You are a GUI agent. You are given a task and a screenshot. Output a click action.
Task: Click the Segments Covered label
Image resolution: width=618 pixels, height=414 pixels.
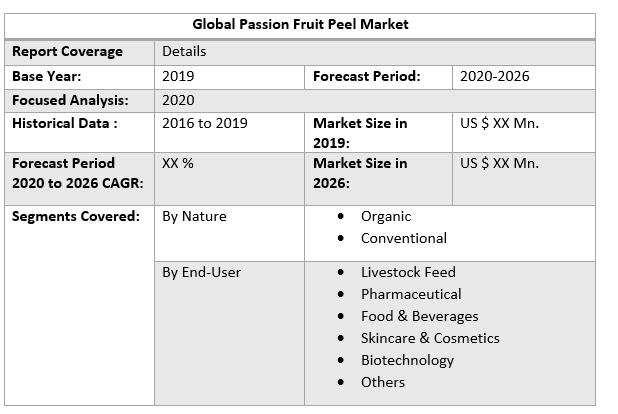click(x=76, y=216)
